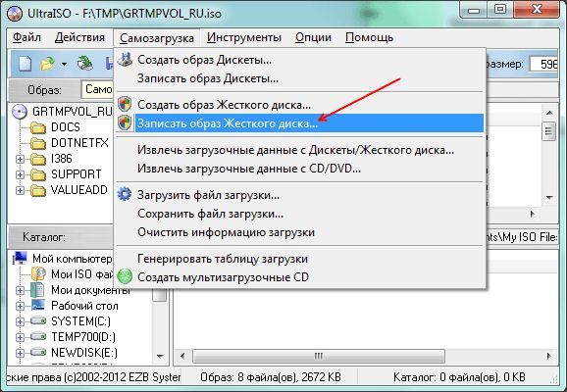
Task: Click scroll-down arrow of catalog tree
Action: pos(160,357)
